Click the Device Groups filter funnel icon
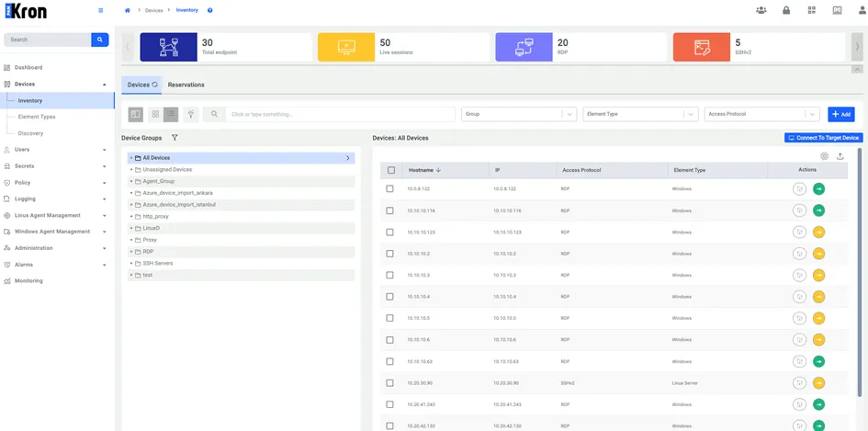 (175, 138)
